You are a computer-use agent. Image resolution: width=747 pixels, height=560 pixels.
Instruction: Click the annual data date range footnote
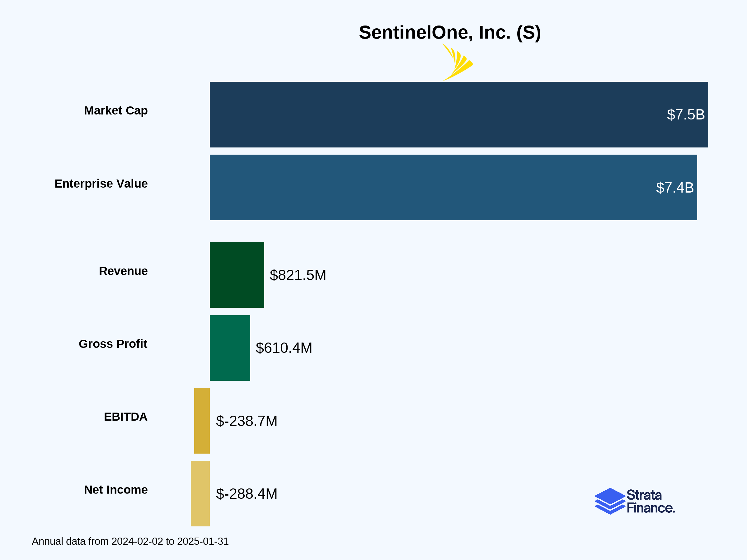pyautogui.click(x=130, y=541)
